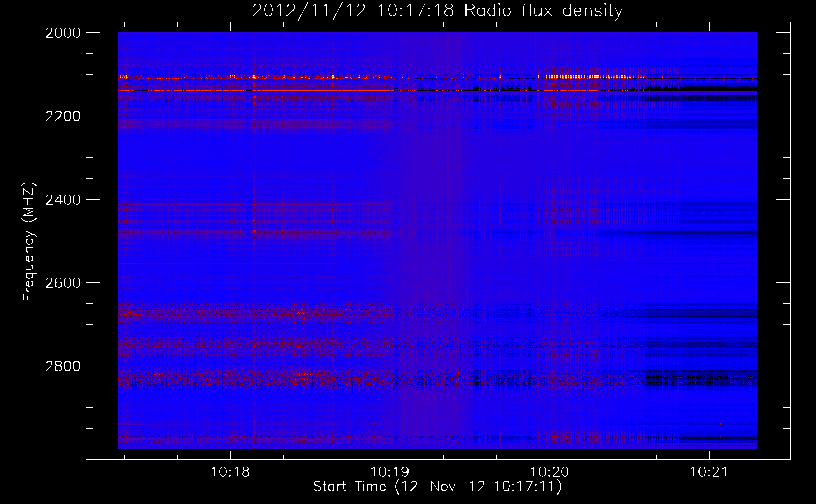Screen dimensions: 816x504
Task: Click the 10:18 time tick label
Action: (230, 472)
